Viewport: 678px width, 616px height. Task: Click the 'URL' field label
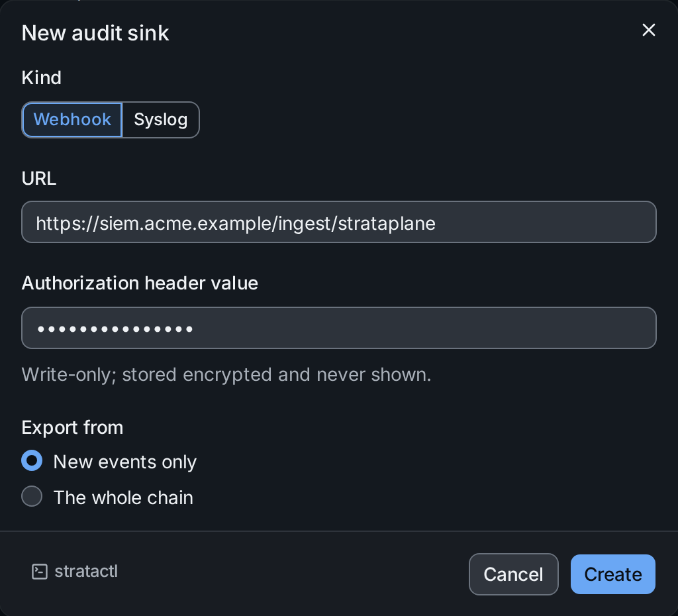39,179
